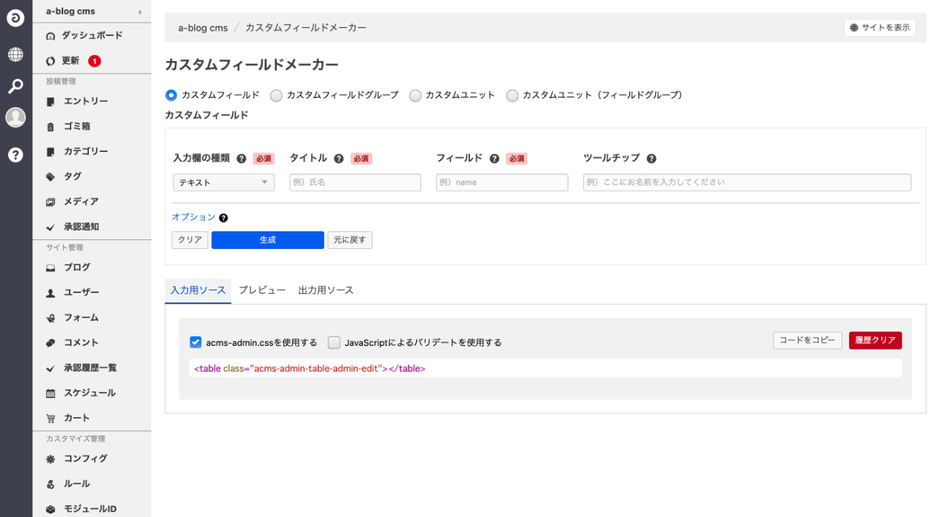Switch to the プレビュー tab
Screen dimensions: 940x517
point(262,290)
